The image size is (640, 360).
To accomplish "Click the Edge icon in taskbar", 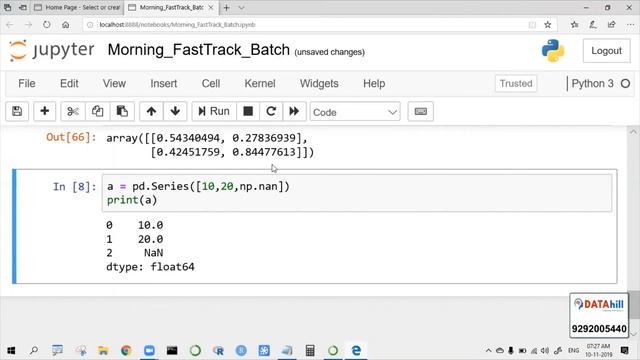I will 356,350.
